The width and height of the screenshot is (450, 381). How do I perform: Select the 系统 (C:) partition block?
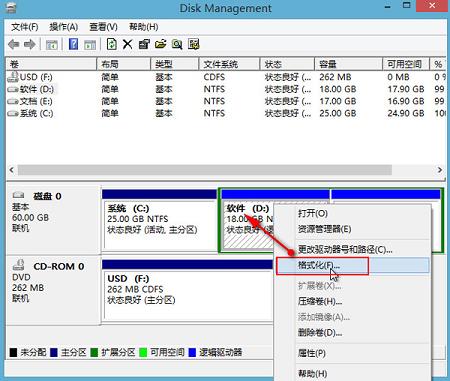159,220
